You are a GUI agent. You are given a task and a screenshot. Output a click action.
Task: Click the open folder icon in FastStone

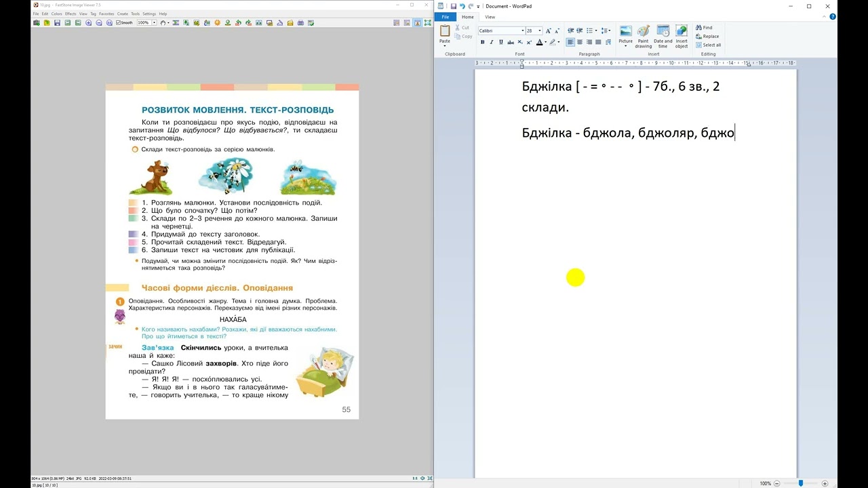(x=47, y=22)
